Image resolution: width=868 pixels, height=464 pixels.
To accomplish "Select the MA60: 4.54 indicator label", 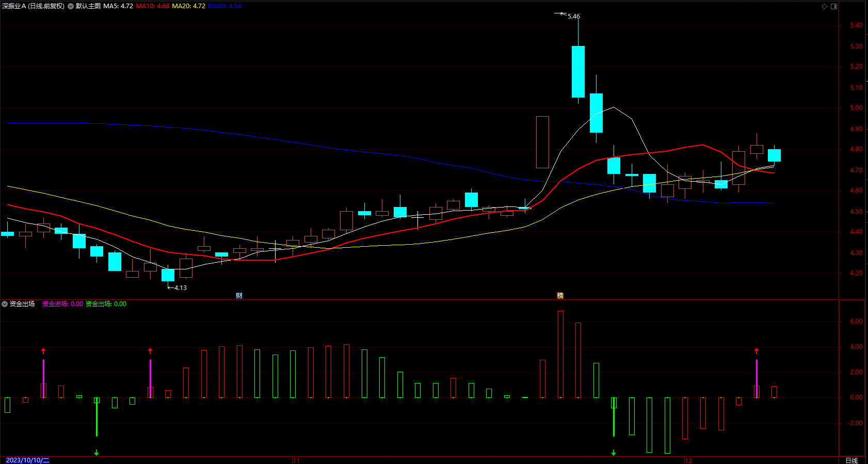I will [x=224, y=6].
